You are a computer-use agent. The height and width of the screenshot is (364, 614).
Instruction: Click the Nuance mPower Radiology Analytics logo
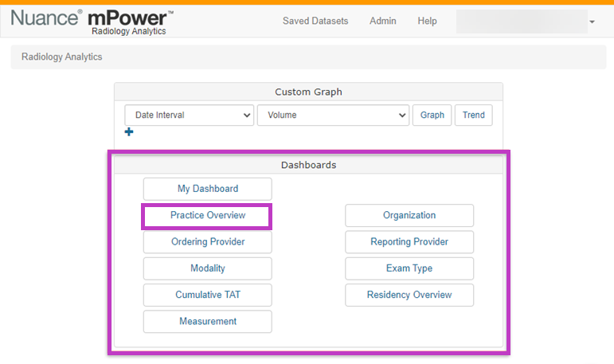tap(92, 22)
